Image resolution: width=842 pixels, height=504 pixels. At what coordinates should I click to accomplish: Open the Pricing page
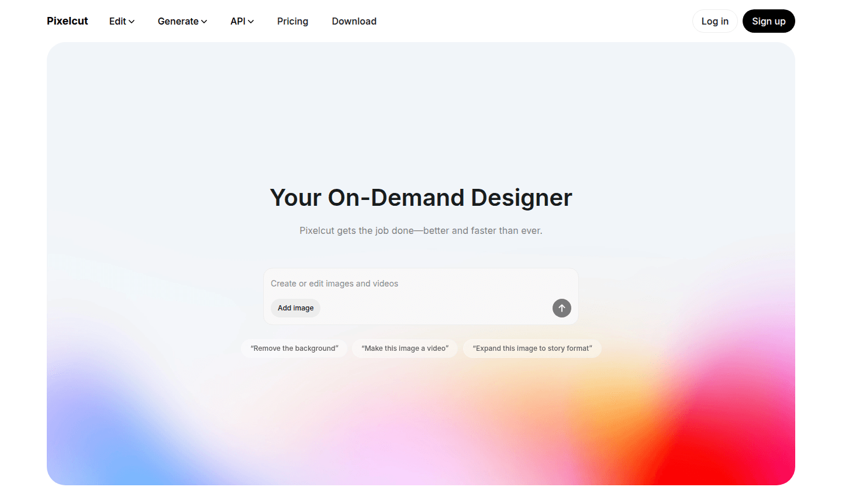292,21
